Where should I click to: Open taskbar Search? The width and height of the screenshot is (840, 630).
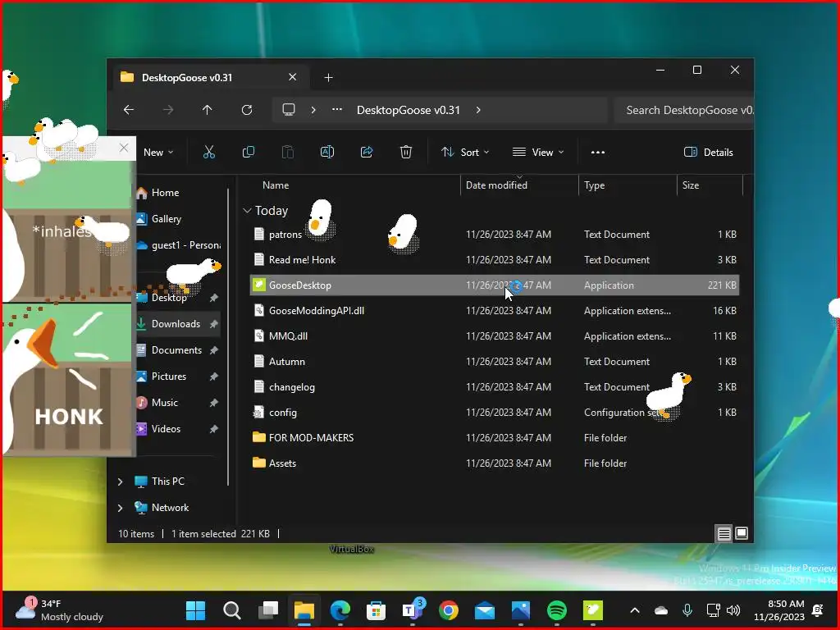[232, 610]
